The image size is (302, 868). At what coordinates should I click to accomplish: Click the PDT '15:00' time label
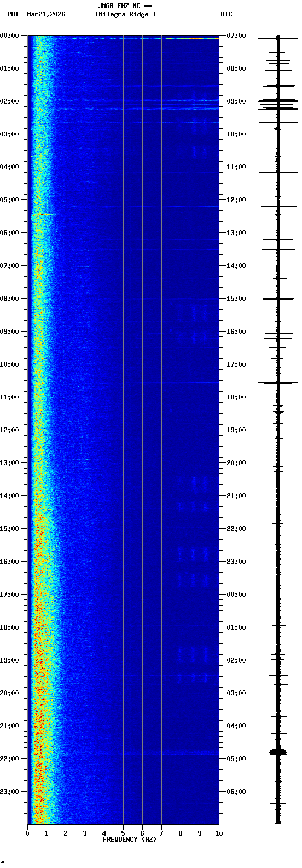tap(9, 529)
